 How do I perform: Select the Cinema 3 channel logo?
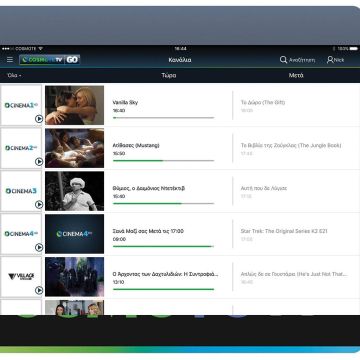click(x=21, y=191)
